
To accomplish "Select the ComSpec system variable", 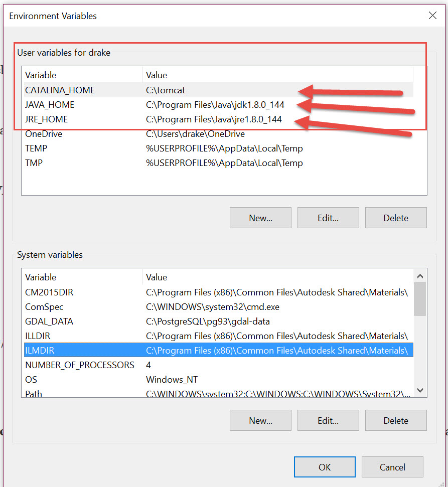I will click(x=44, y=307).
